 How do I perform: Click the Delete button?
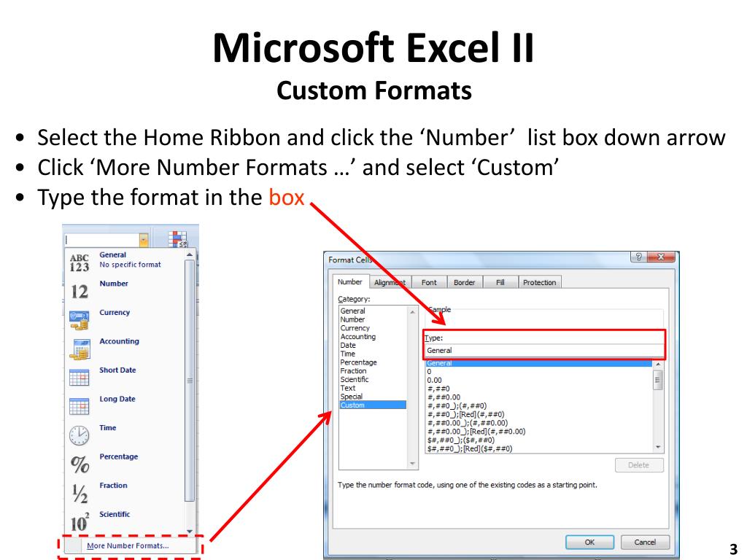point(639,464)
